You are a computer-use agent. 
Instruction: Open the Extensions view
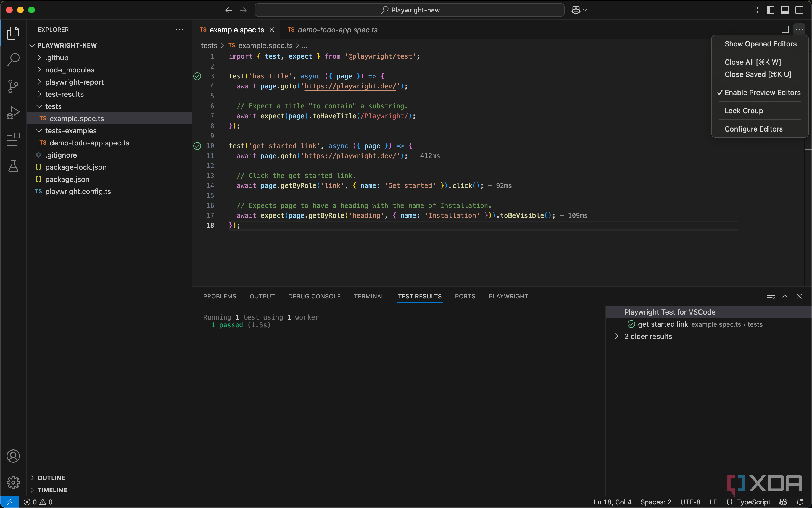click(13, 139)
